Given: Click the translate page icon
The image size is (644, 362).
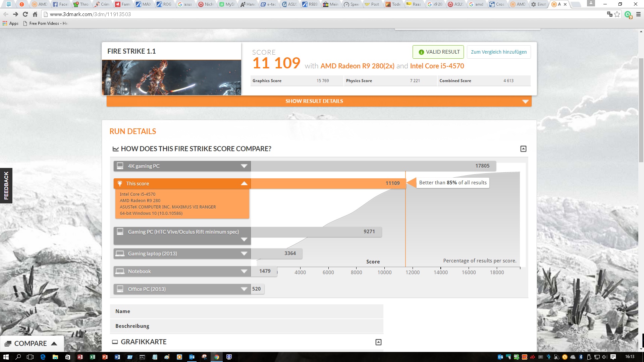Looking at the screenshot, I should click(609, 14).
